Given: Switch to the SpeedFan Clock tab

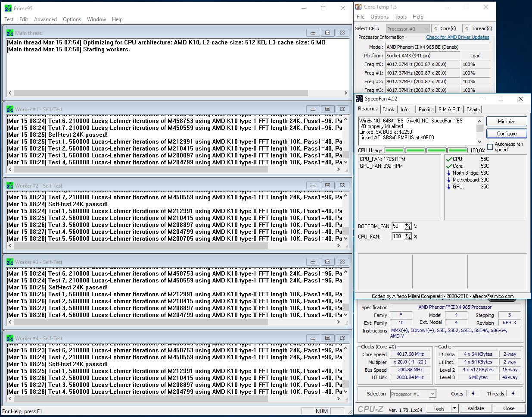Looking at the screenshot, I should pyautogui.click(x=388, y=110).
